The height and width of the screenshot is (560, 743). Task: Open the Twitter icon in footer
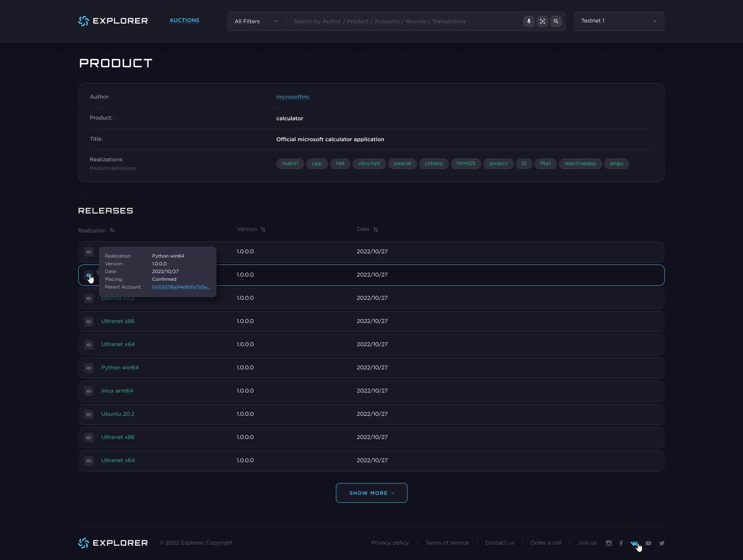point(662,543)
